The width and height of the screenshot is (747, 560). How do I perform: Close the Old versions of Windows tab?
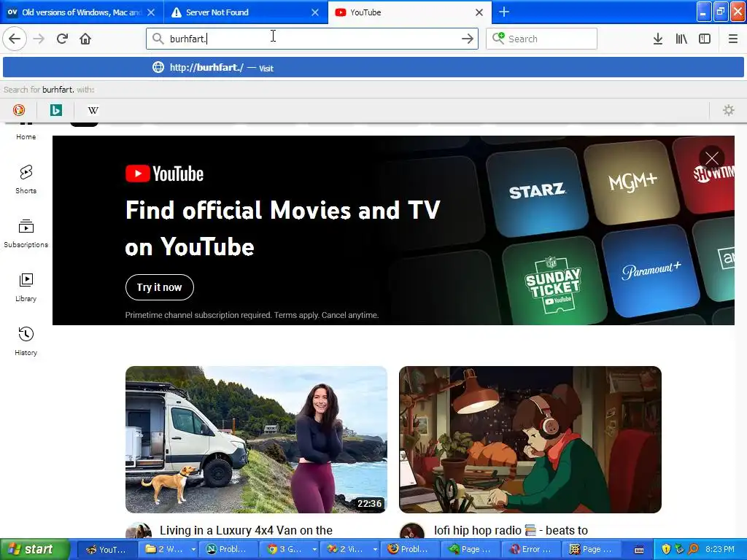tap(150, 12)
